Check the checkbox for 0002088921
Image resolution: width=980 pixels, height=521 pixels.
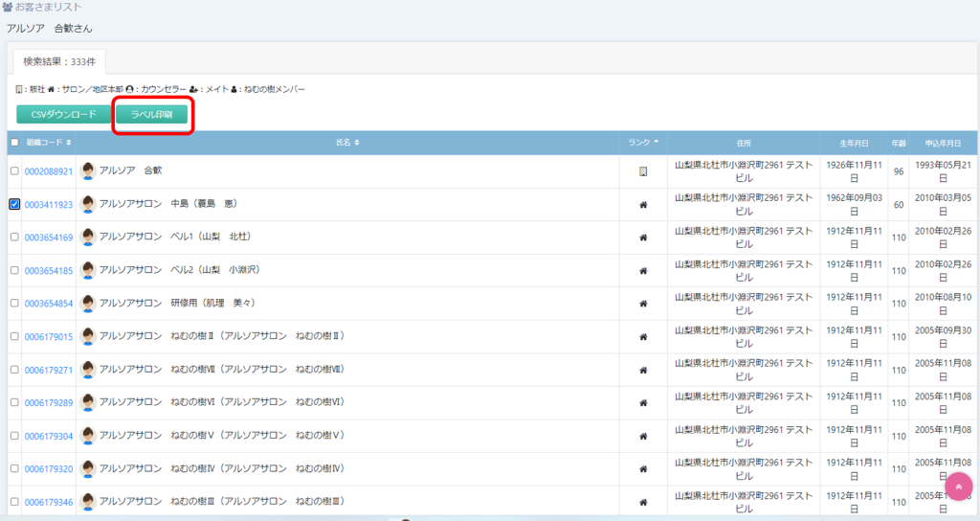(13, 171)
